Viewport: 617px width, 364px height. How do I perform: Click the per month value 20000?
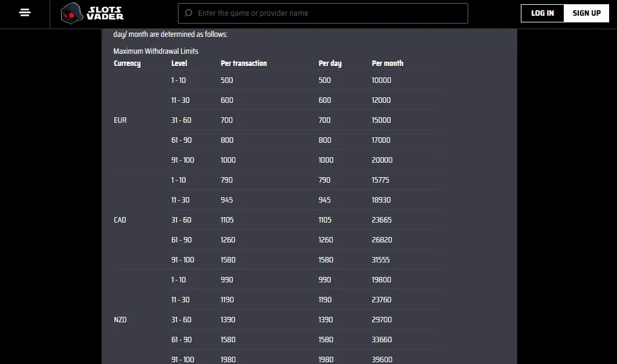[382, 160]
